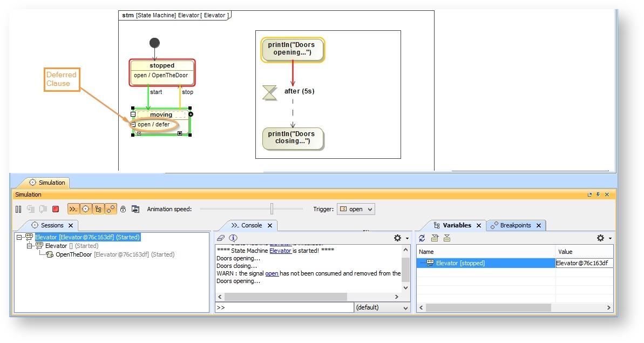This screenshot has height=343, width=644.
Task: Collapse the top Elevator session tree node
Action: 20,237
